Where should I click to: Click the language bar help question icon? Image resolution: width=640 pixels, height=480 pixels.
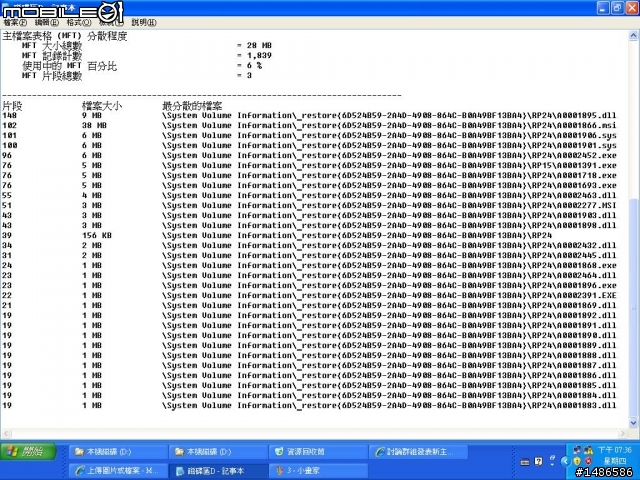[x=538, y=462]
